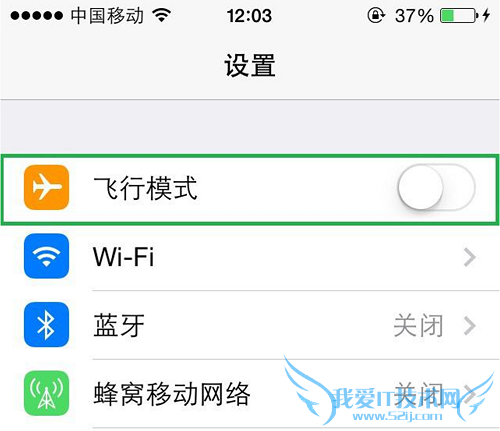Tap the battery icon in status bar
This screenshot has height=431, width=500.
click(x=460, y=15)
